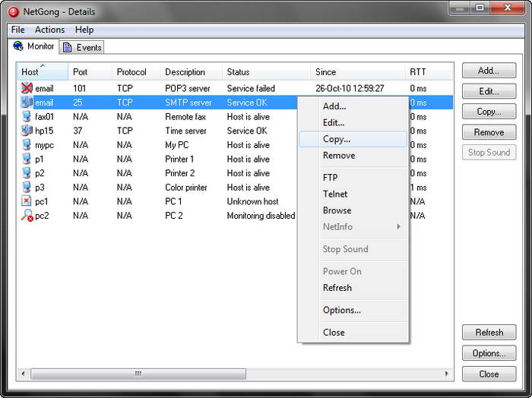The height and width of the screenshot is (398, 532).
Task: Click the horizontal scrollbar thumb
Action: tap(138, 374)
